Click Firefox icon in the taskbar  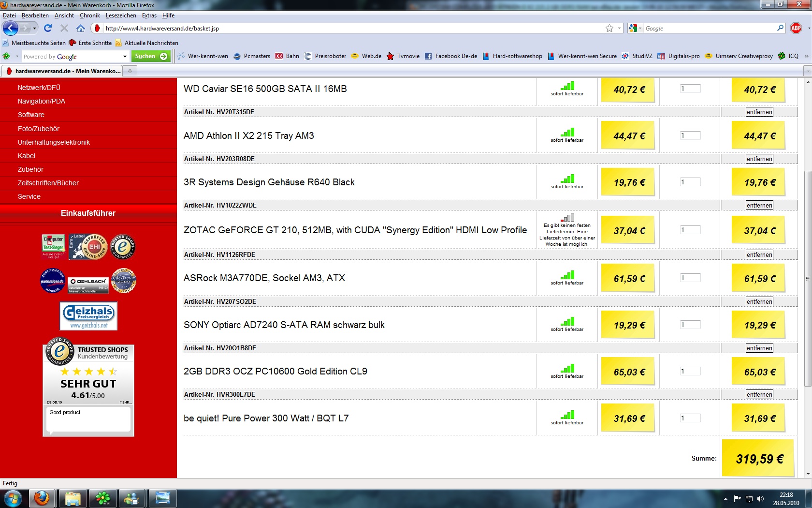point(42,498)
